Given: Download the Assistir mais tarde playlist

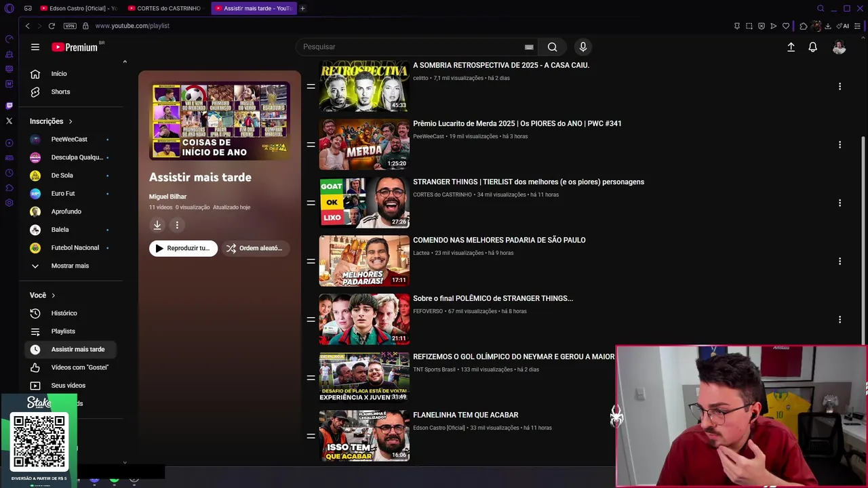Looking at the screenshot, I should pyautogui.click(x=157, y=225).
